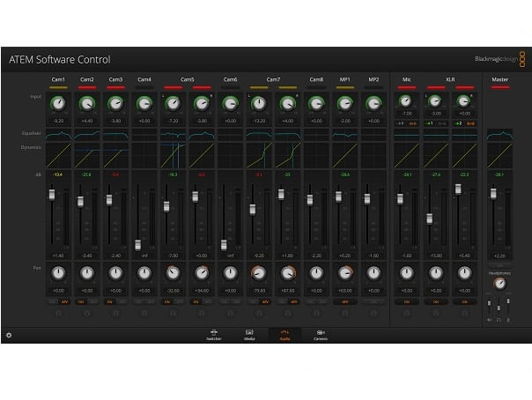Image resolution: width=532 pixels, height=400 pixels.
Task: Solo Cam2 with its headphone icon
Action: (87, 313)
